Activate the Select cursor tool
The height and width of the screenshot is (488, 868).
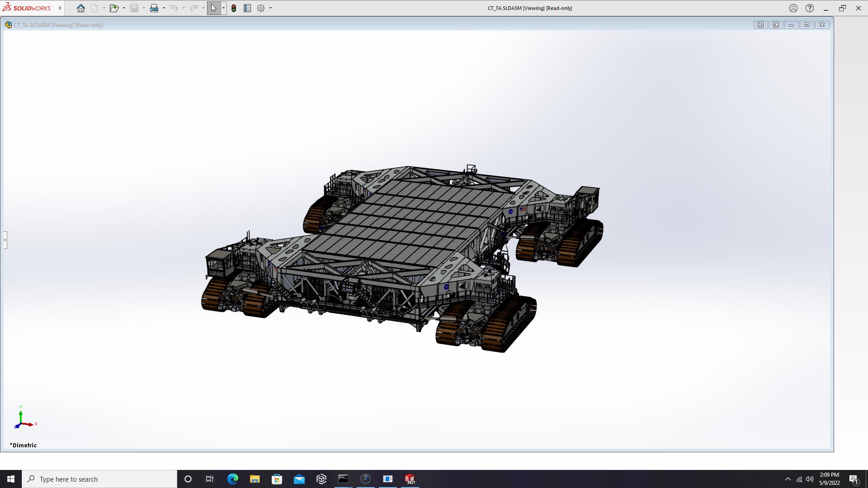click(x=213, y=8)
